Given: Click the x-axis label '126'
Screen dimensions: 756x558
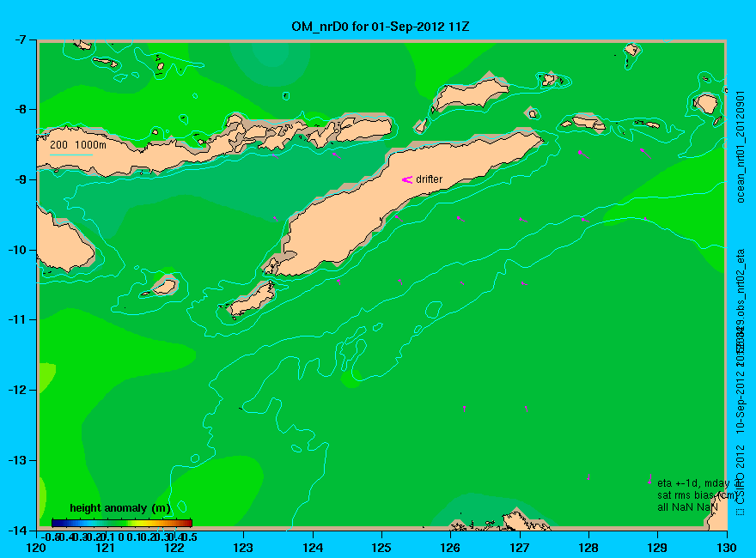Looking at the screenshot, I should [450, 548].
